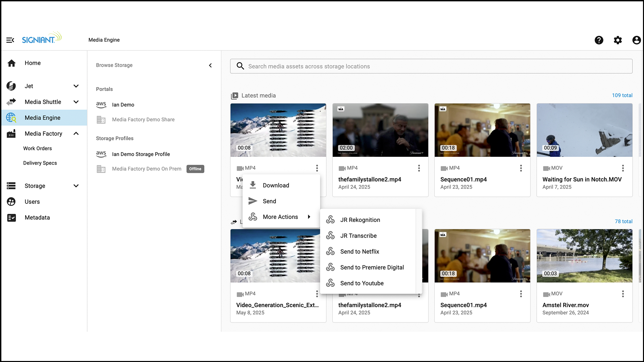Expand the Jet section chevron
The image size is (644, 362).
coord(76,86)
